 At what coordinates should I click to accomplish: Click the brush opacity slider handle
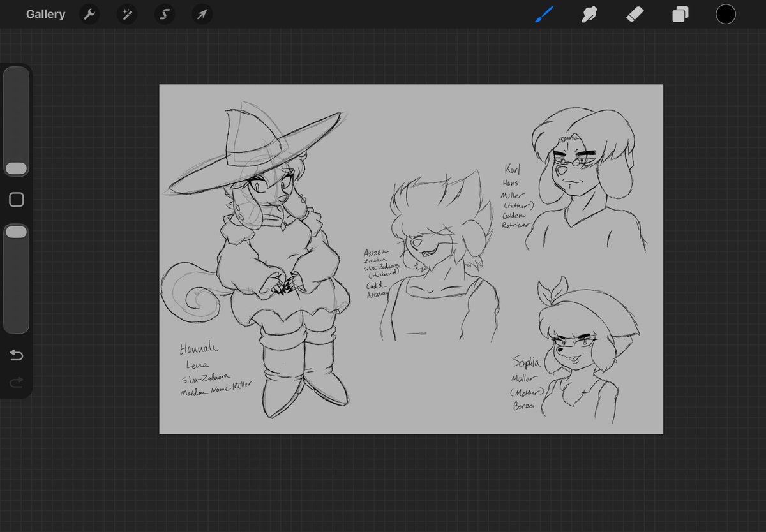[x=17, y=232]
